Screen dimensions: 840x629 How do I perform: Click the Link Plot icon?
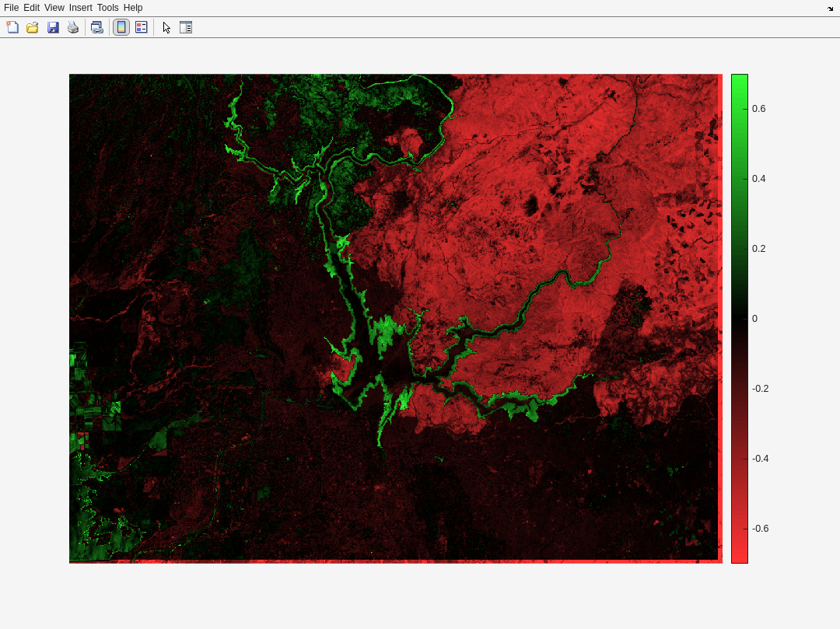click(x=96, y=27)
